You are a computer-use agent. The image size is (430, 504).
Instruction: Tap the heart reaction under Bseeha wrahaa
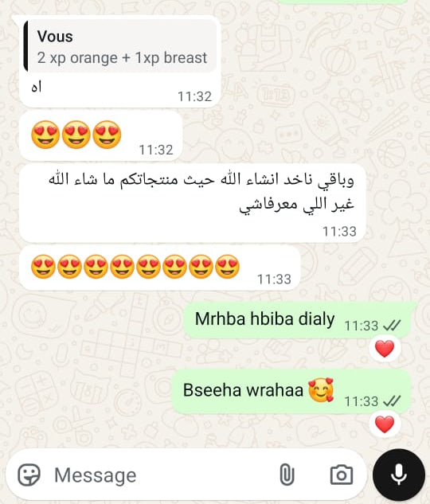pos(385,424)
